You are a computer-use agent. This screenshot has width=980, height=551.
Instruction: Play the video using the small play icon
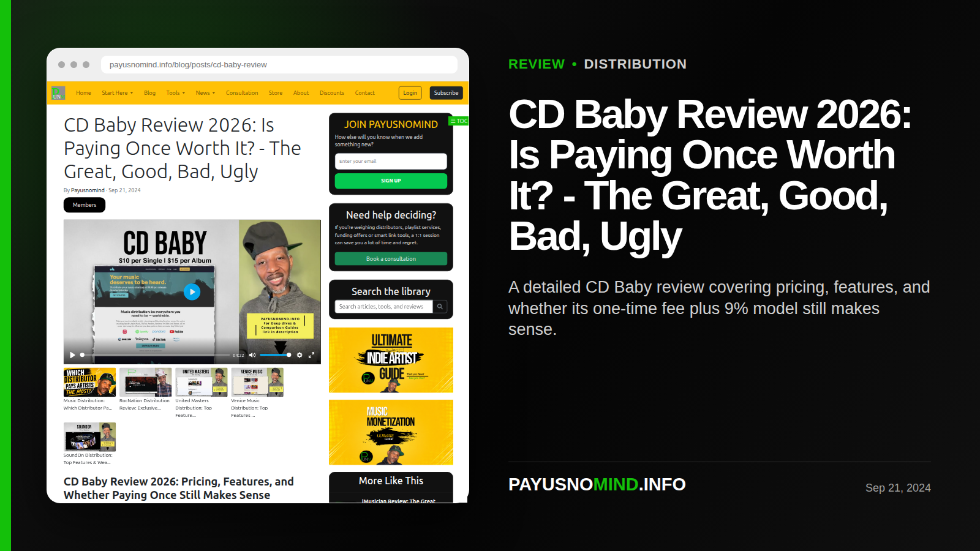(x=72, y=355)
